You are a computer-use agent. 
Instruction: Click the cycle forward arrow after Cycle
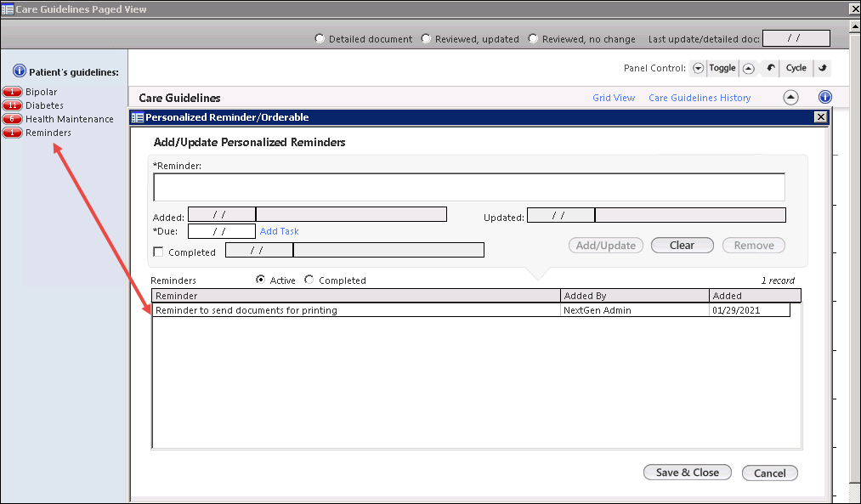click(822, 68)
